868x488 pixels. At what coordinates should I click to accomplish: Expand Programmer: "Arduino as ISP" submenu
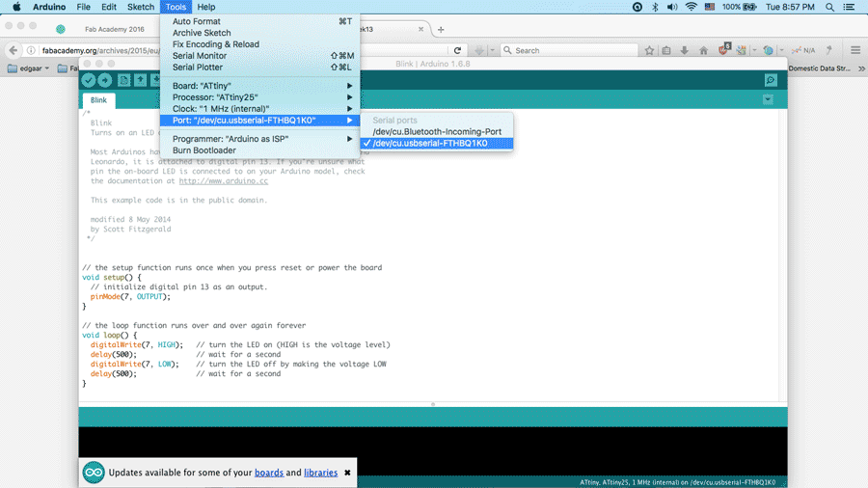(x=259, y=139)
